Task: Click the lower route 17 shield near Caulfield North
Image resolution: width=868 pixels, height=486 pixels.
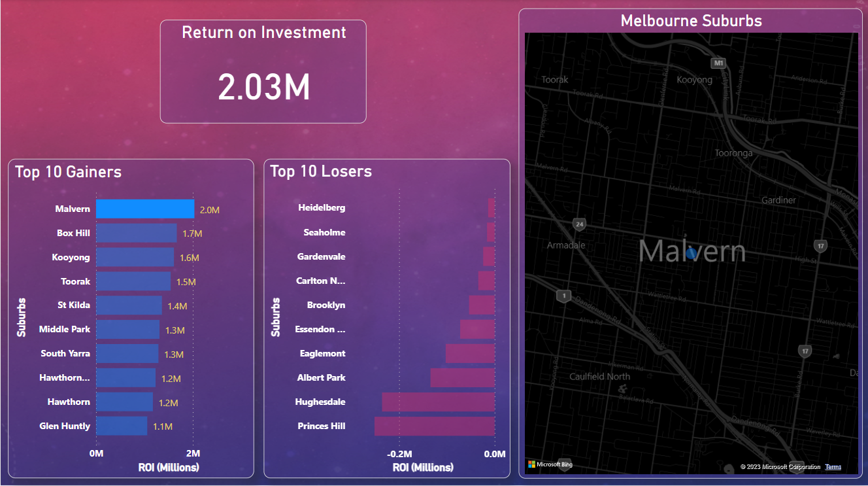Action: point(804,350)
